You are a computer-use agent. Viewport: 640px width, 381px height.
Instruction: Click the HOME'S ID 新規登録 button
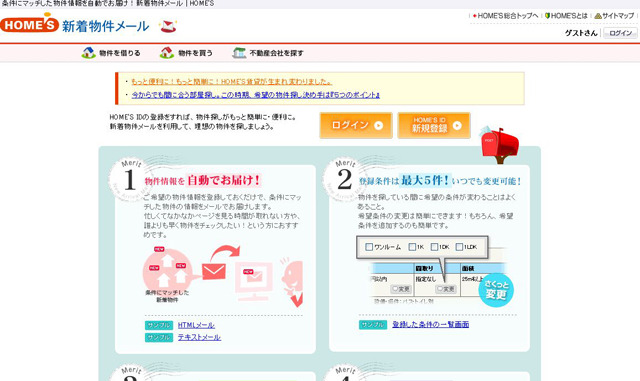point(434,125)
